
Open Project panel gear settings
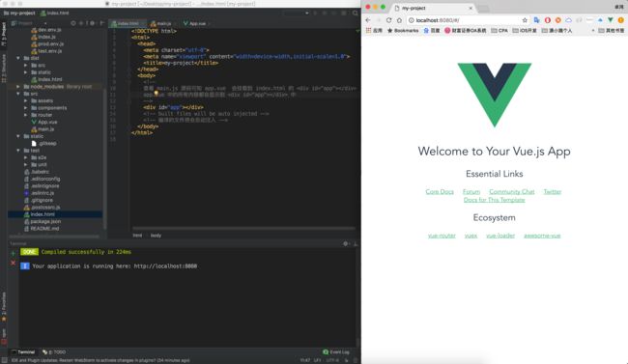(x=93, y=23)
